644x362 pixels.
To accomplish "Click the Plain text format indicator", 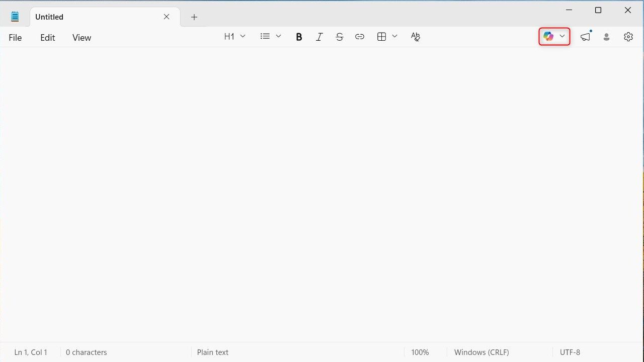I will coord(213,352).
